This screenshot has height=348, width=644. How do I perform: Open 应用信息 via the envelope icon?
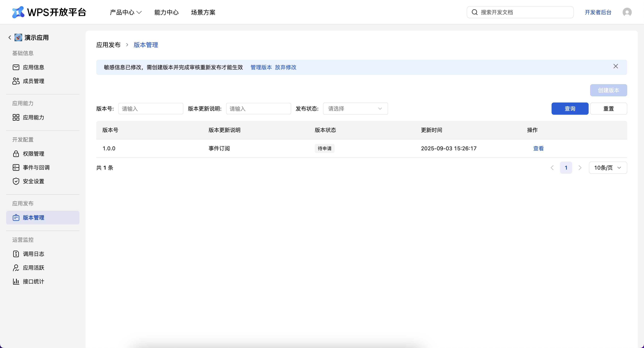(x=16, y=67)
